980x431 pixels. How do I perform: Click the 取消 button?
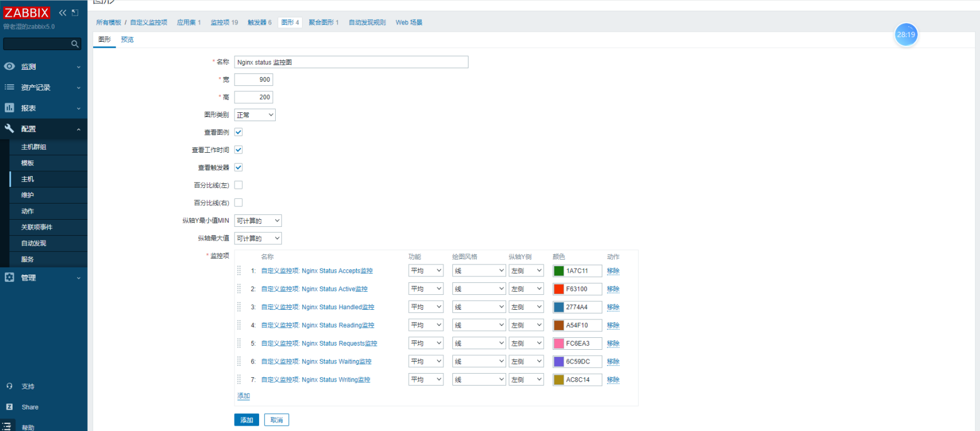(x=277, y=420)
